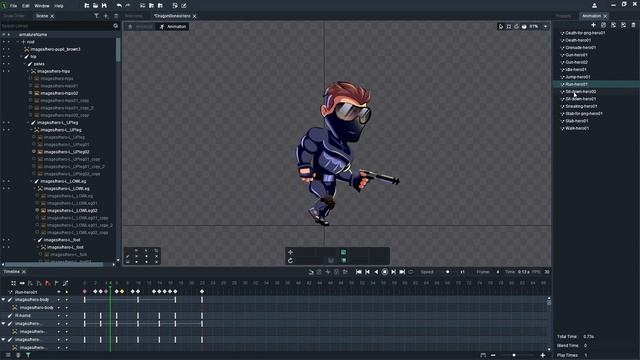
Task: Switch to Armature mode button in viewport
Action: [x=140, y=27]
